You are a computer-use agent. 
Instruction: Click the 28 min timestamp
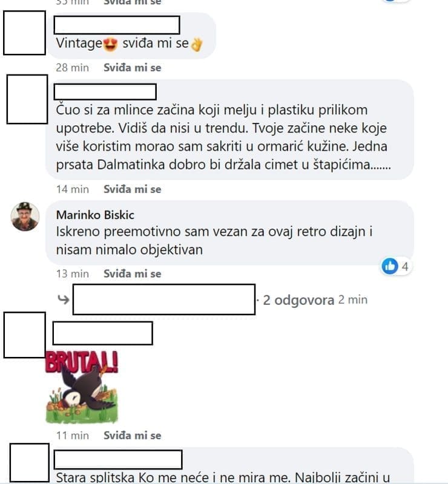tap(72, 68)
